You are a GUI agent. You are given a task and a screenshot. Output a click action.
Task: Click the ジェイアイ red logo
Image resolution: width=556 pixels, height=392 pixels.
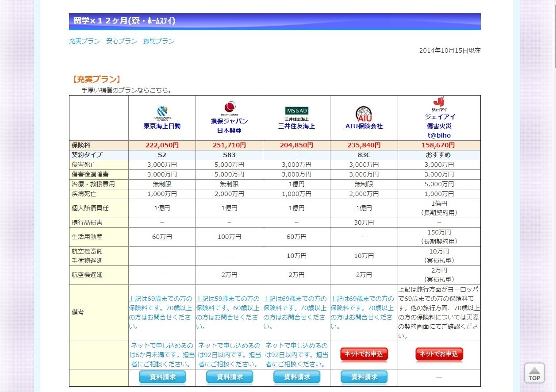tap(439, 104)
